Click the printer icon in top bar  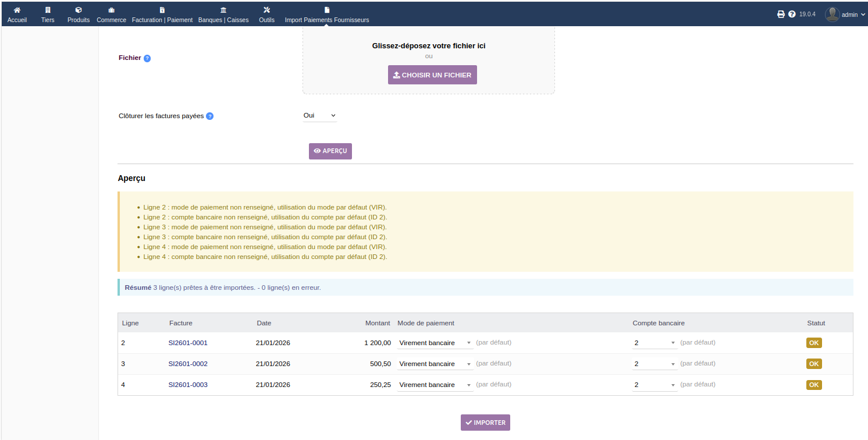(x=781, y=14)
